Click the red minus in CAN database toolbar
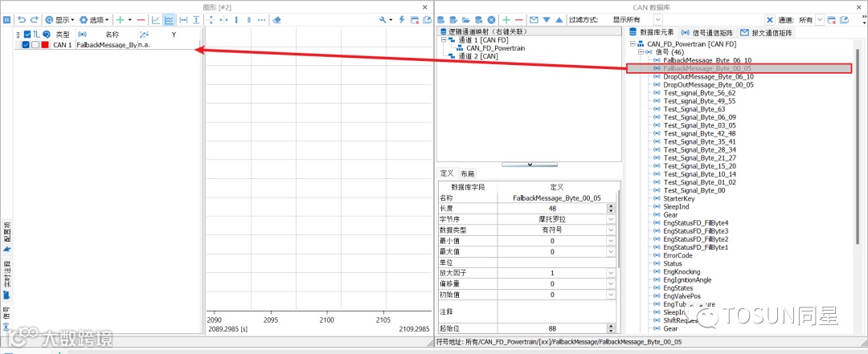The image size is (868, 354). (518, 19)
